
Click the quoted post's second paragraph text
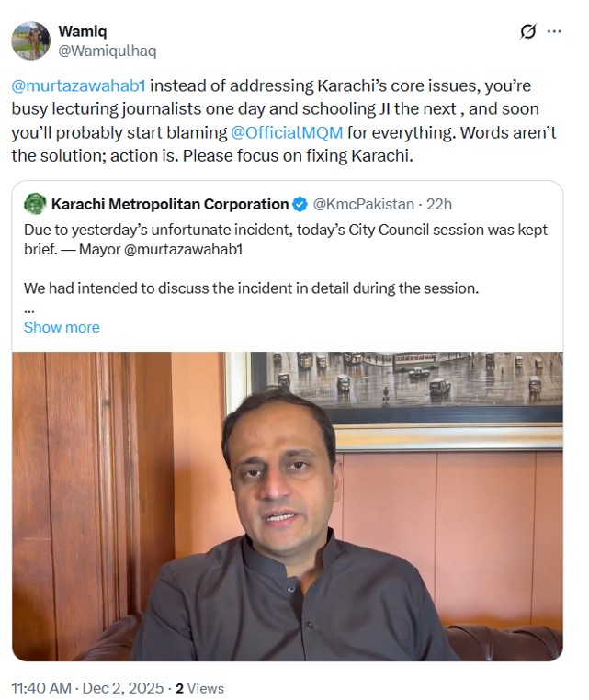[x=251, y=288]
